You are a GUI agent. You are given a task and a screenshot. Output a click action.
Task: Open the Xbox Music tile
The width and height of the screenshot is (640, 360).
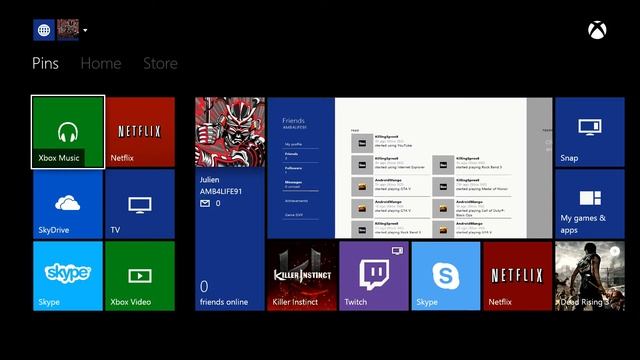(68, 132)
